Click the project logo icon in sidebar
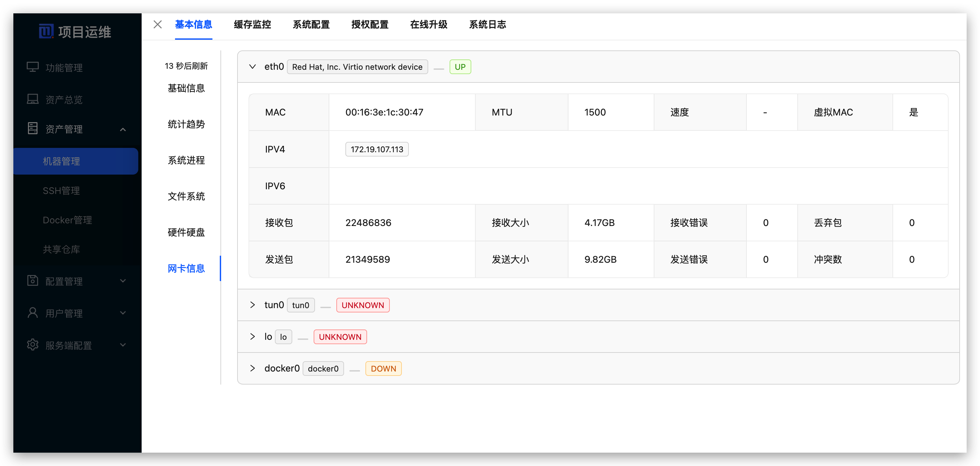The height and width of the screenshot is (466, 980). [x=46, y=31]
